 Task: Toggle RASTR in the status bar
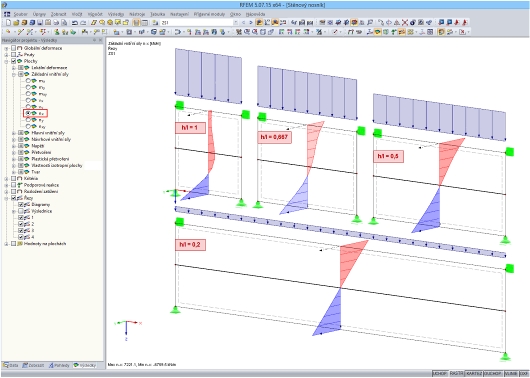click(456, 373)
